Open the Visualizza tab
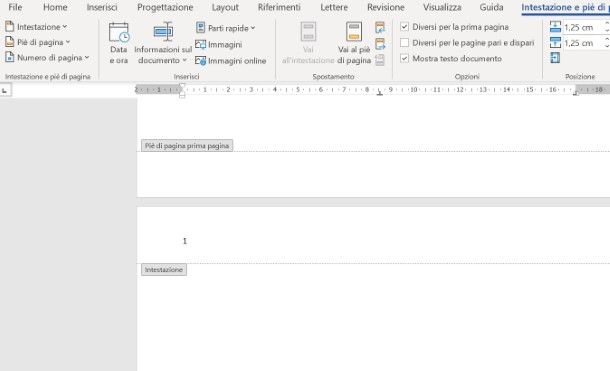 [x=442, y=7]
